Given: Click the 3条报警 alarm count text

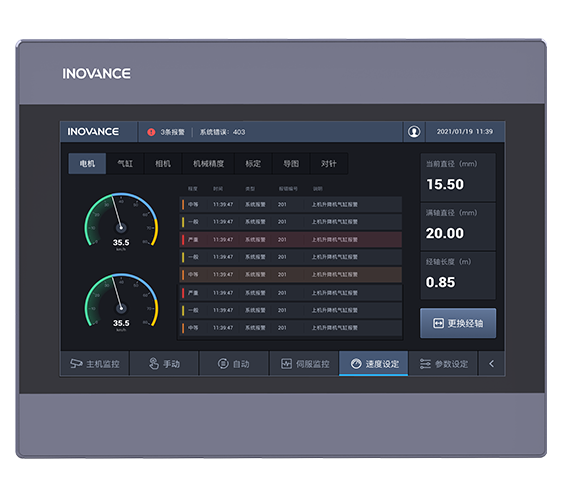Looking at the screenshot, I should [172, 132].
